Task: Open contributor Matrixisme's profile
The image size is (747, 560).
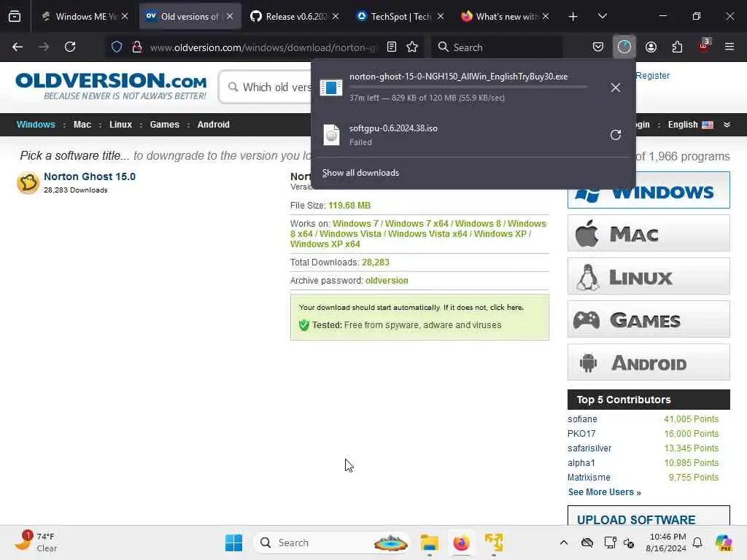Action: (x=589, y=477)
